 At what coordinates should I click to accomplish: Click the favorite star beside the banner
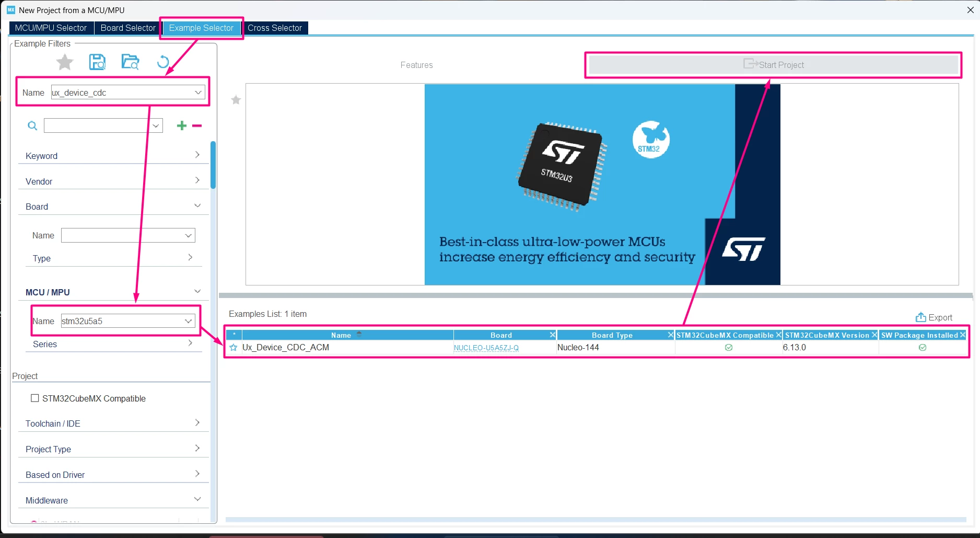click(236, 100)
